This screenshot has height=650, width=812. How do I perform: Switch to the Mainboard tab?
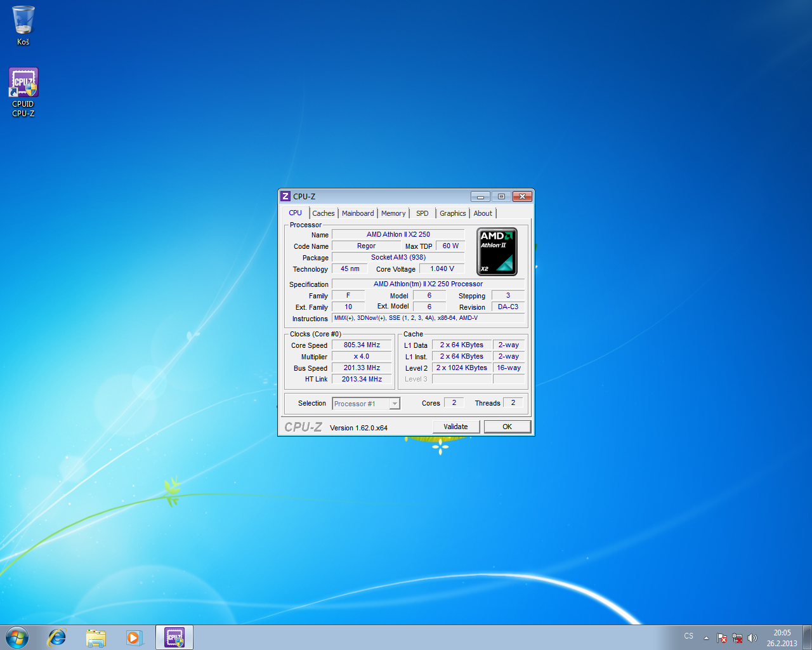358,213
